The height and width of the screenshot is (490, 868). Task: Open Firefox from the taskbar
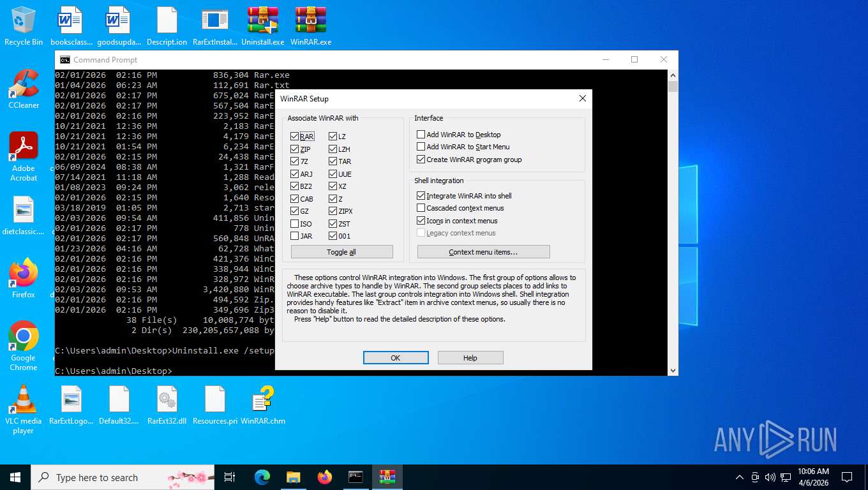click(x=325, y=477)
